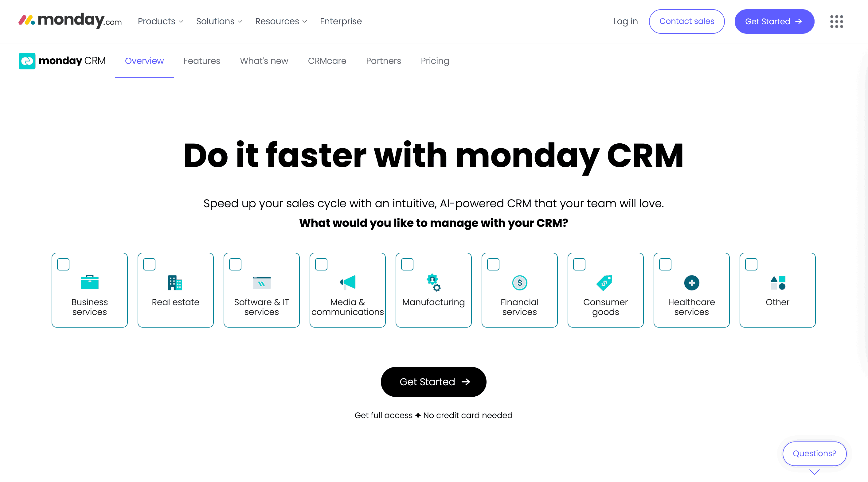The width and height of the screenshot is (868, 482).
Task: Open the Solutions dropdown
Action: point(219,21)
